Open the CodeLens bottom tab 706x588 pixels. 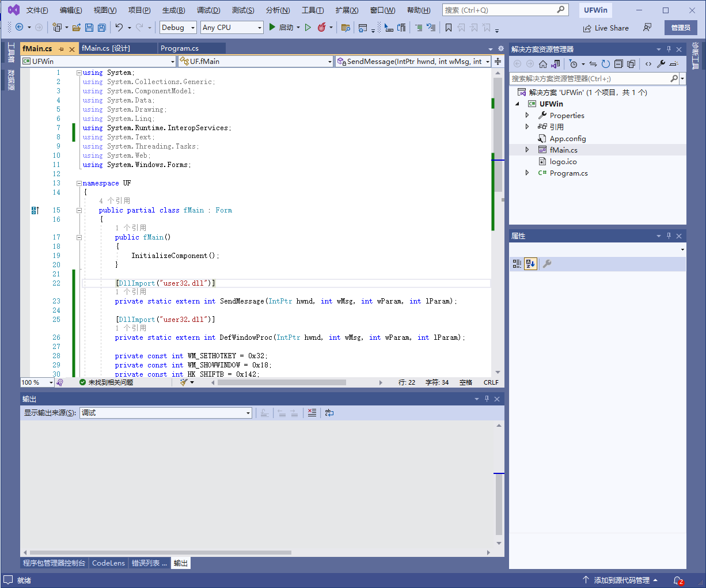(108, 563)
